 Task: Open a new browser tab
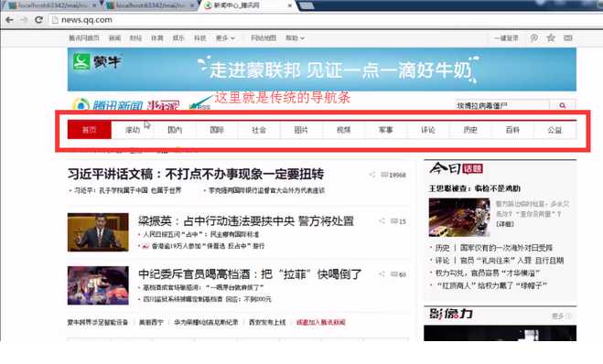click(x=307, y=5)
